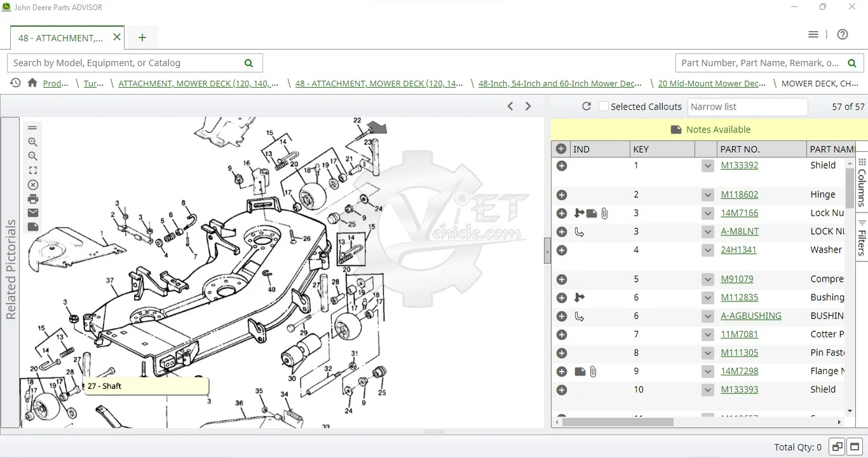Email the parts diagram

[x=33, y=213]
